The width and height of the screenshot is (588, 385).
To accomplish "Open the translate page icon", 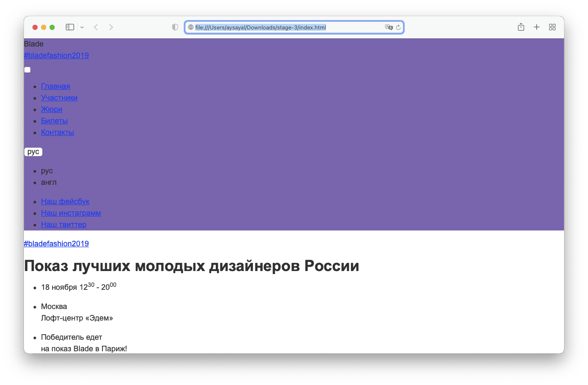I will [388, 27].
